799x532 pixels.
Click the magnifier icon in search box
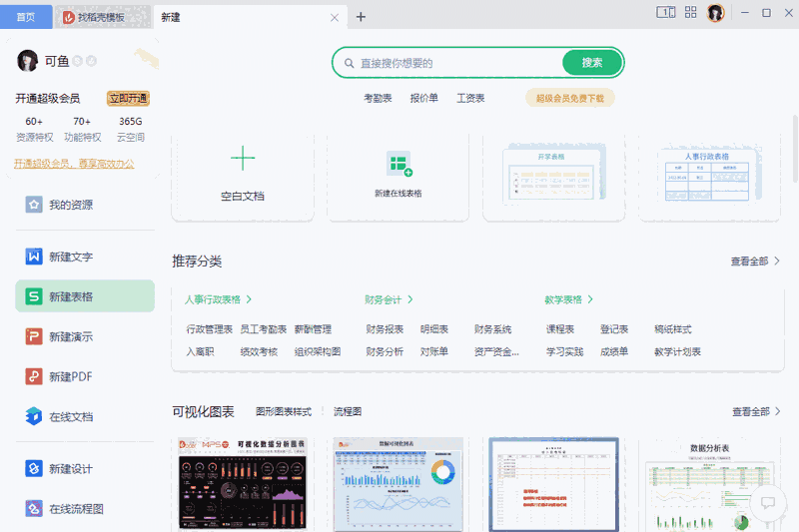tap(349, 63)
